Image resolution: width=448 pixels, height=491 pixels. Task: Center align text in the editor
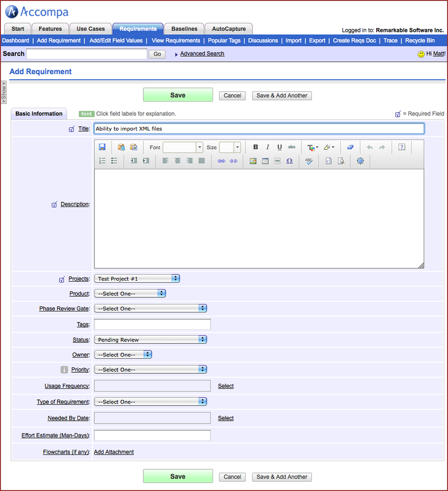pyautogui.click(x=177, y=161)
